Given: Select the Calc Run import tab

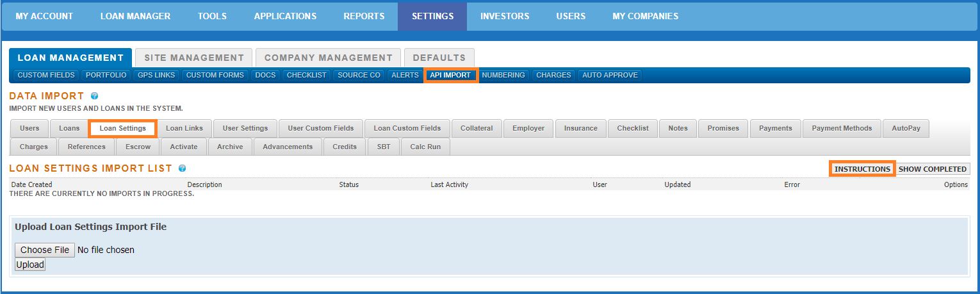Looking at the screenshot, I should pyautogui.click(x=425, y=147).
